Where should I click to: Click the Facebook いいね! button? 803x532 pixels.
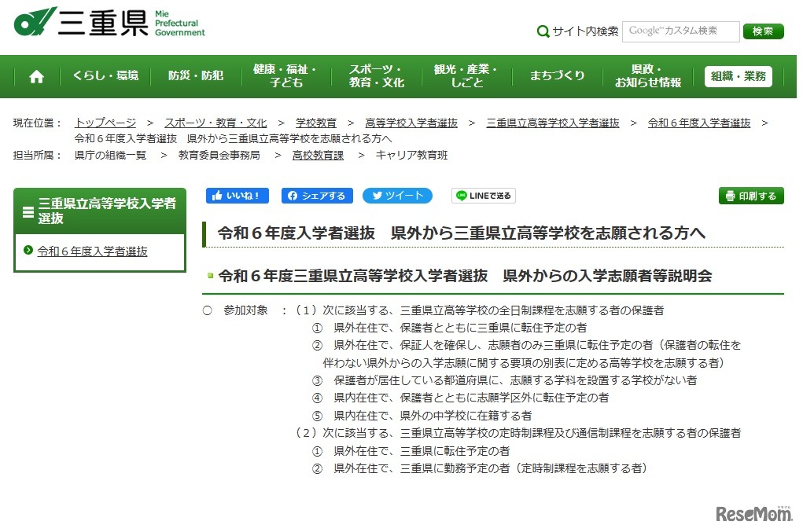tap(237, 196)
